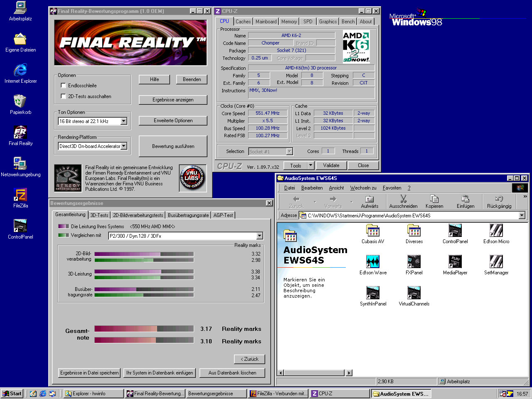The height and width of the screenshot is (399, 532).
Task: Select the FXPanel shortcut icon
Action: click(x=414, y=261)
